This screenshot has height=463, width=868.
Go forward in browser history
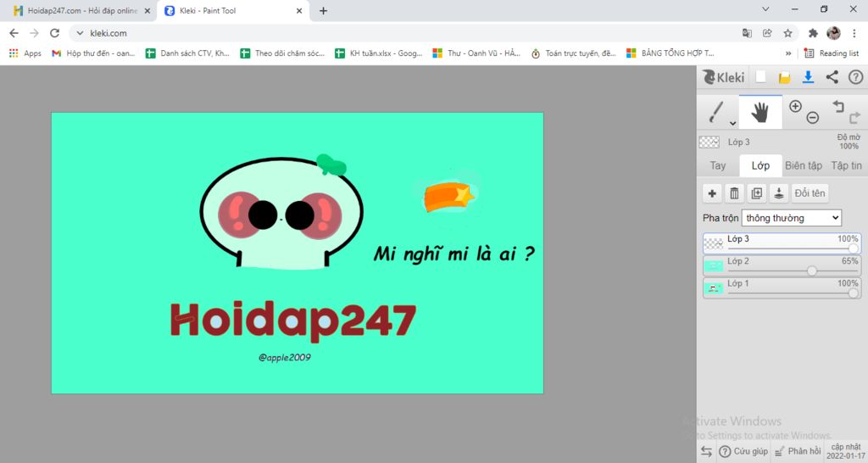tap(34, 33)
